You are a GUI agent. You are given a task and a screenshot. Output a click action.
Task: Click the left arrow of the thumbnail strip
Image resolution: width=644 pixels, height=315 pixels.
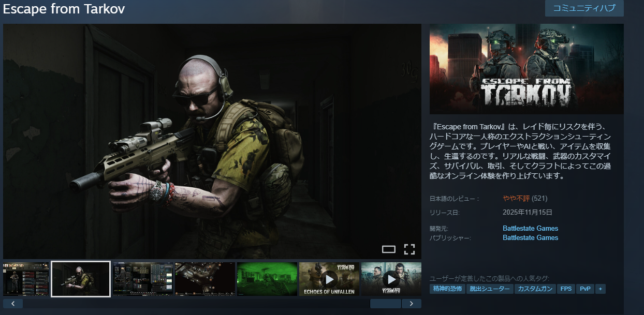tap(13, 304)
